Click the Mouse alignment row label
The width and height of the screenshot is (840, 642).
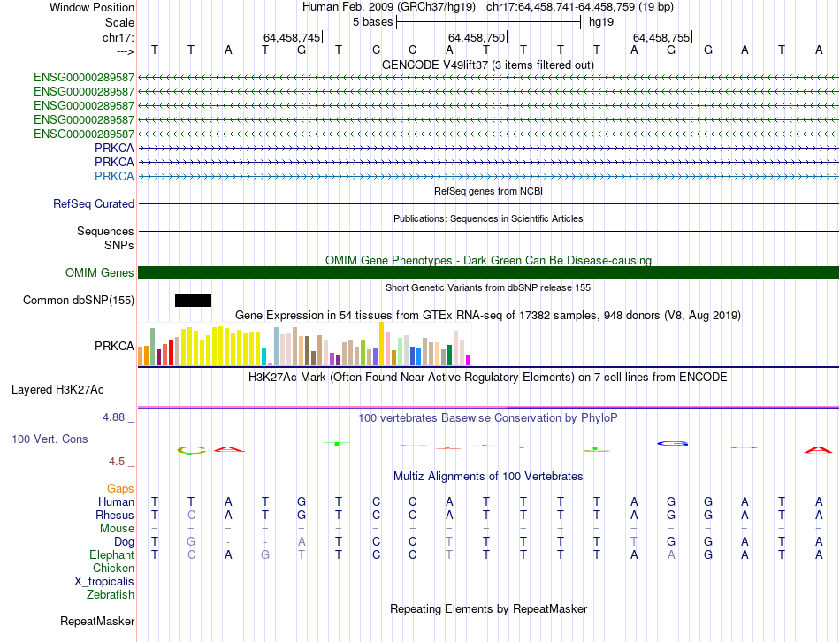click(x=118, y=529)
